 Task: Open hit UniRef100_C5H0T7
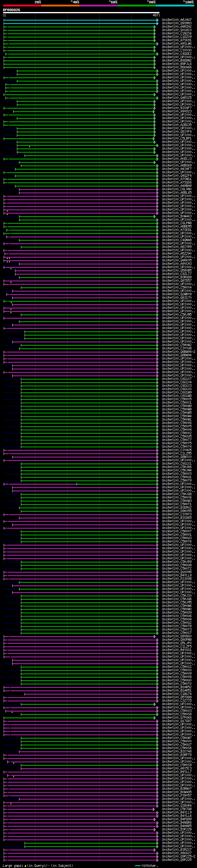click(x=177, y=440)
